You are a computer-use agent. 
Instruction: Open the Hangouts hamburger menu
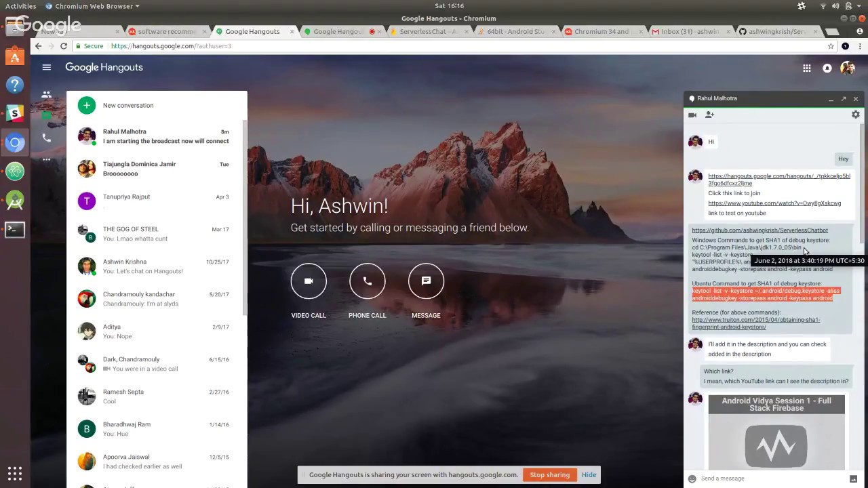click(46, 67)
